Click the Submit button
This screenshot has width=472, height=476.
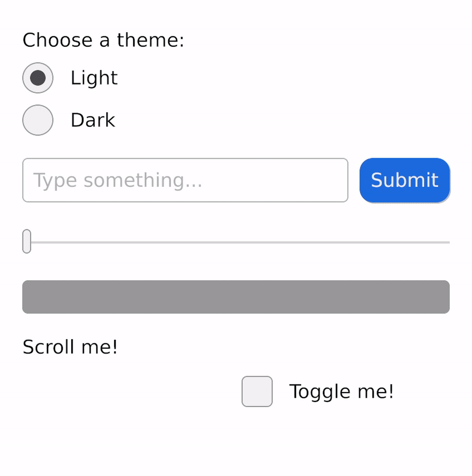click(405, 180)
